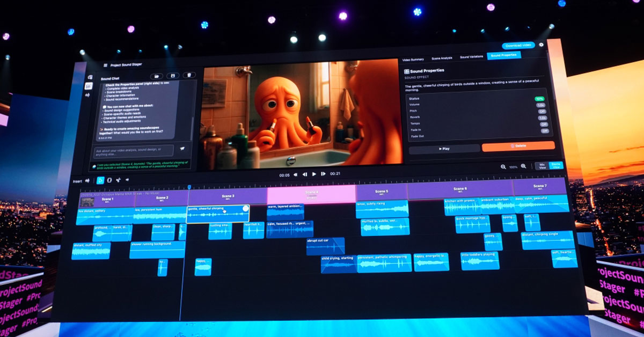
Task: Click the blue playhead marker on timeline ruler
Action: [189, 187]
